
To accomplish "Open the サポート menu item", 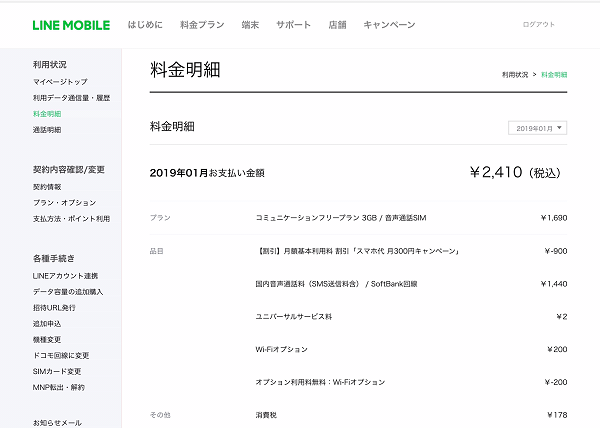I will tap(293, 25).
